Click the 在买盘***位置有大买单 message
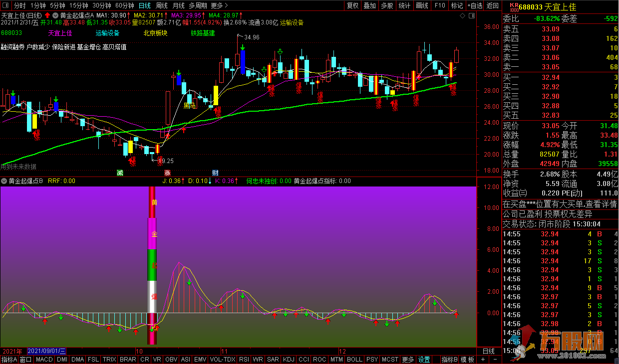The height and width of the screenshot is (364, 619). pyautogui.click(x=560, y=204)
